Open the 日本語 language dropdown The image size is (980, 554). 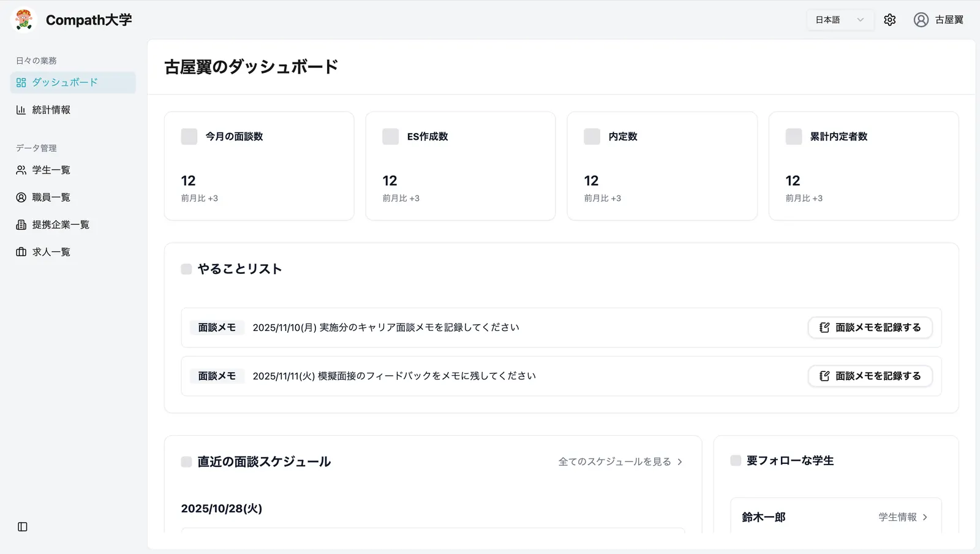[840, 20]
